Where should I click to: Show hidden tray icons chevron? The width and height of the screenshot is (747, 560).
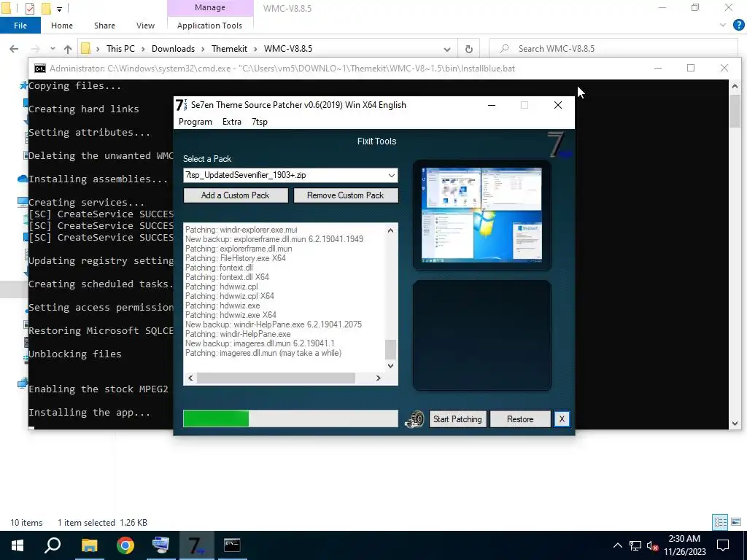617,545
